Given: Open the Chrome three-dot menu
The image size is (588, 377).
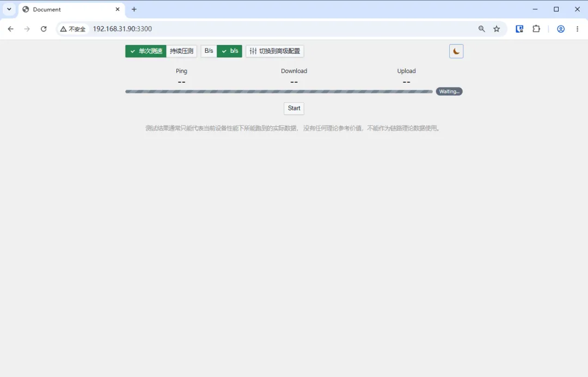Looking at the screenshot, I should point(577,29).
